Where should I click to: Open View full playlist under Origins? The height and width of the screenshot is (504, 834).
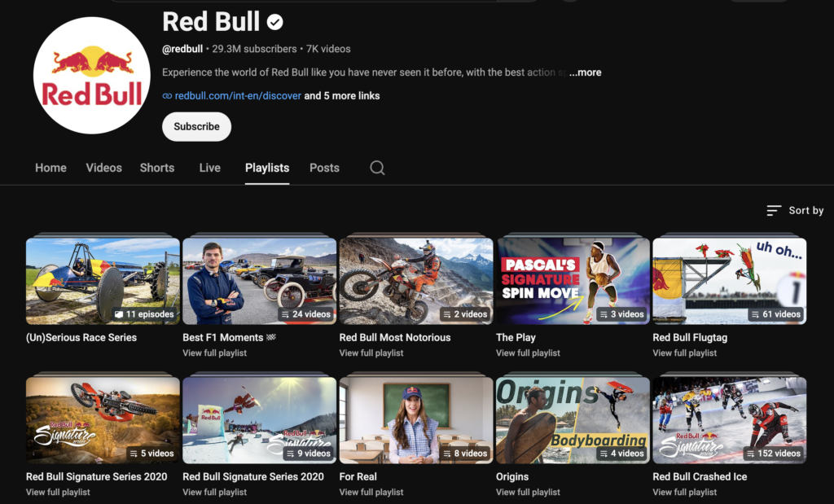click(x=528, y=493)
